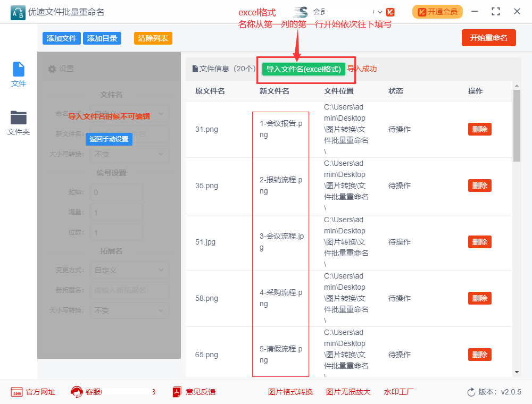Expand the account dropdown chevron

click(x=380, y=12)
